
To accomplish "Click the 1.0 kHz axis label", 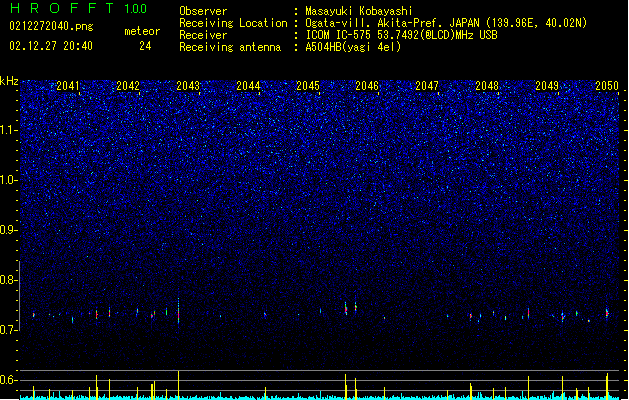I will 9,180.
